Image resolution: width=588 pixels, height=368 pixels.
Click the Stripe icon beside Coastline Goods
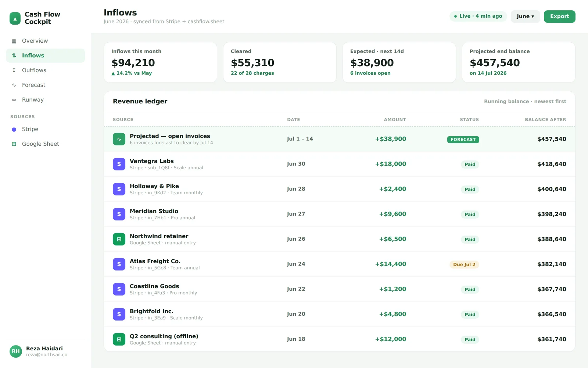119,289
